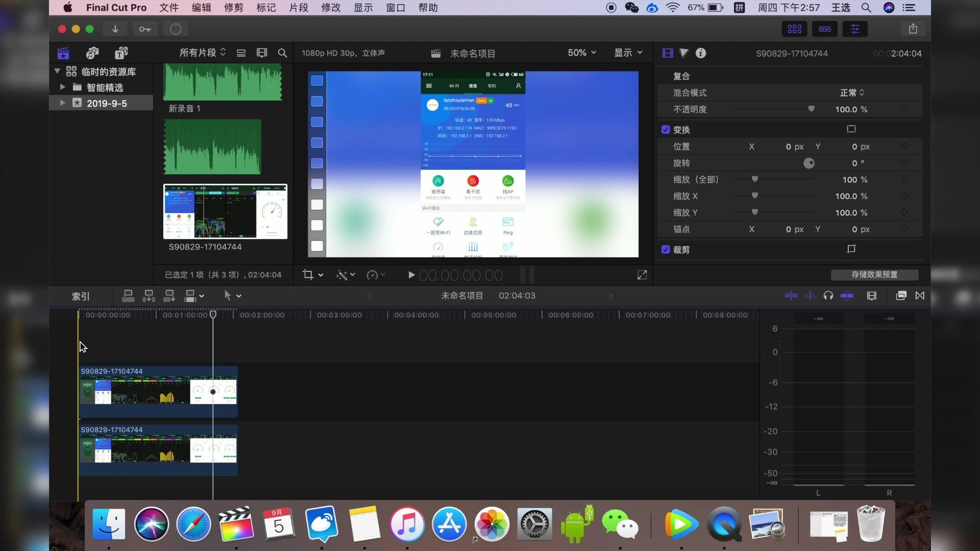This screenshot has width=980, height=551.
Task: Open Safari from the Dock
Action: pos(194,524)
